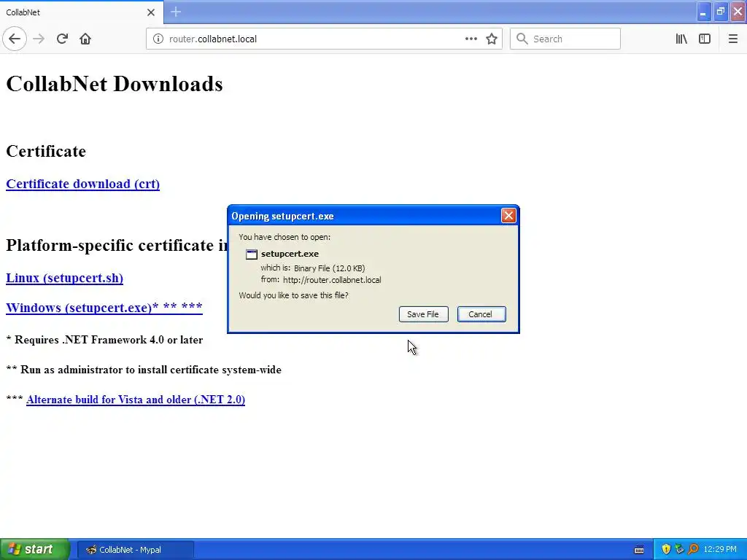Open the browser home page

pyautogui.click(x=85, y=39)
